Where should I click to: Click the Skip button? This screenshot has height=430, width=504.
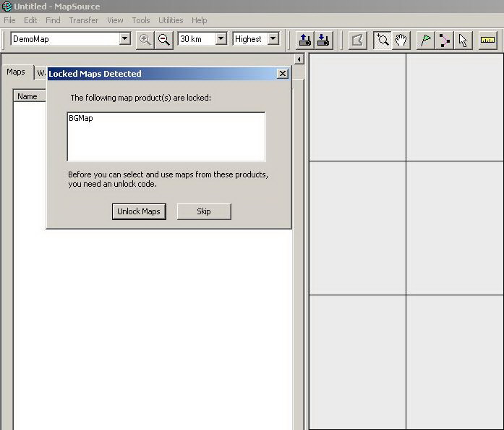tap(204, 211)
